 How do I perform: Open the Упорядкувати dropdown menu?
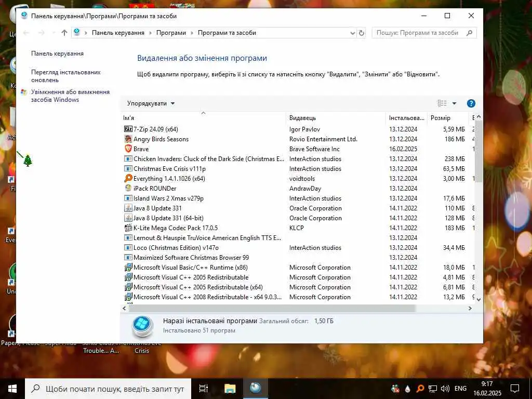[151, 103]
